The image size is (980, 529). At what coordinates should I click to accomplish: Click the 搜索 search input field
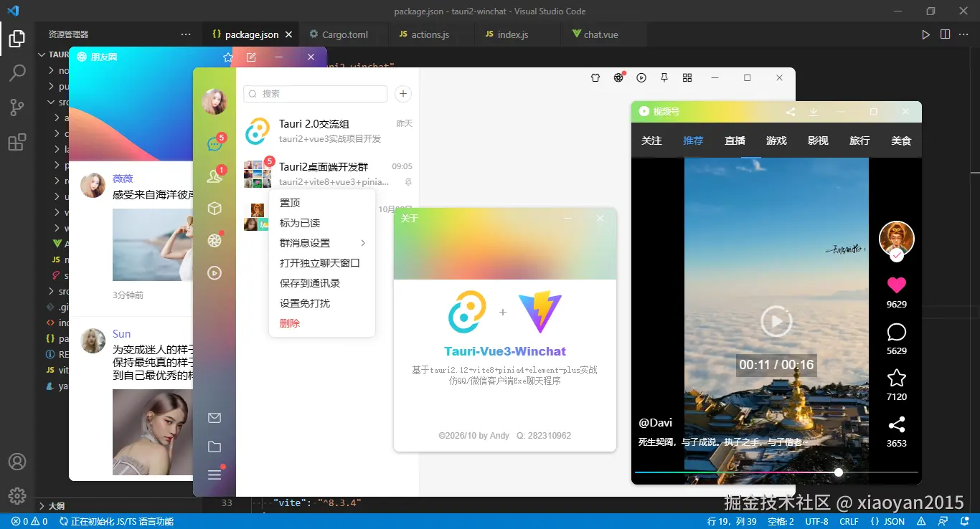click(316, 94)
